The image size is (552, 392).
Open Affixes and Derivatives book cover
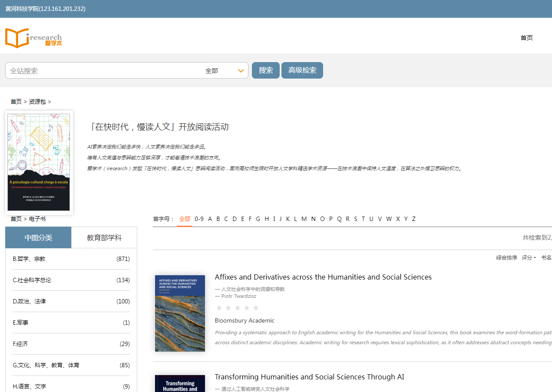pyautogui.click(x=180, y=313)
